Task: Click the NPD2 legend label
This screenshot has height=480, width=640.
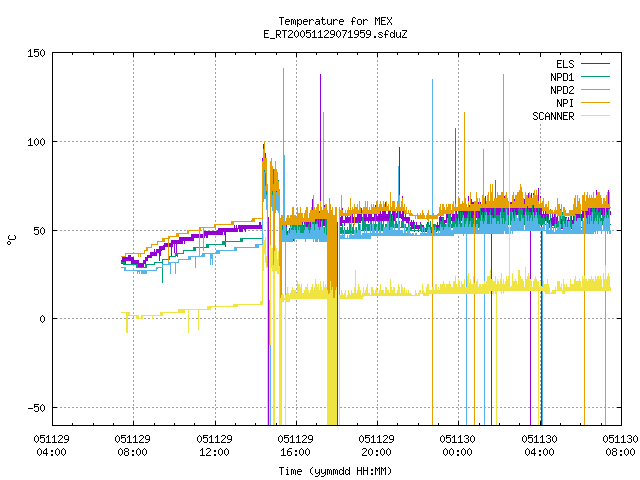Action: point(562,90)
